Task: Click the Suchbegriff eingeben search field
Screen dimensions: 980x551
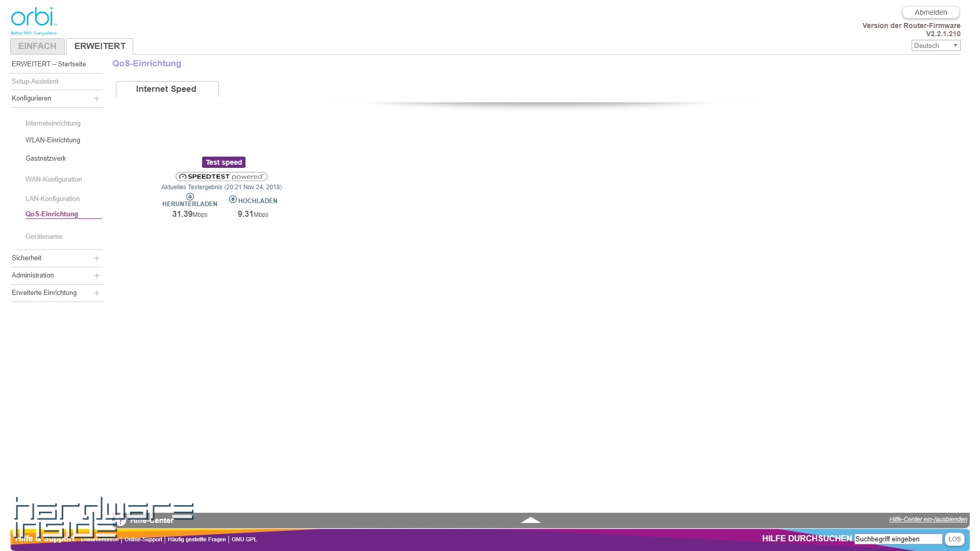Action: 898,539
